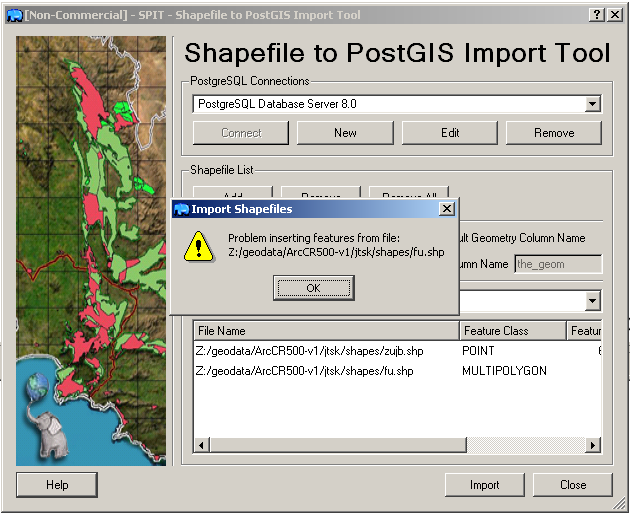Click the map image with elephant on the left
This screenshot has width=630, height=513.
coord(91,251)
